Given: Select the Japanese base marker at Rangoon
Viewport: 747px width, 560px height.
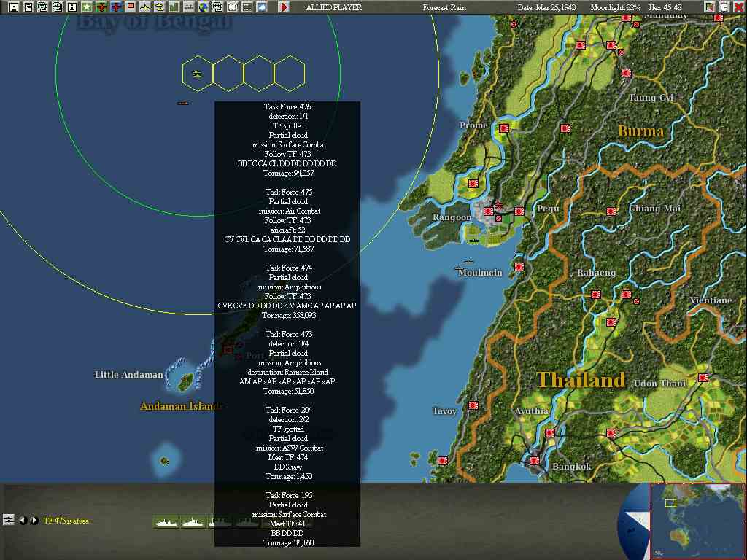Looking at the screenshot, I should tap(488, 211).
